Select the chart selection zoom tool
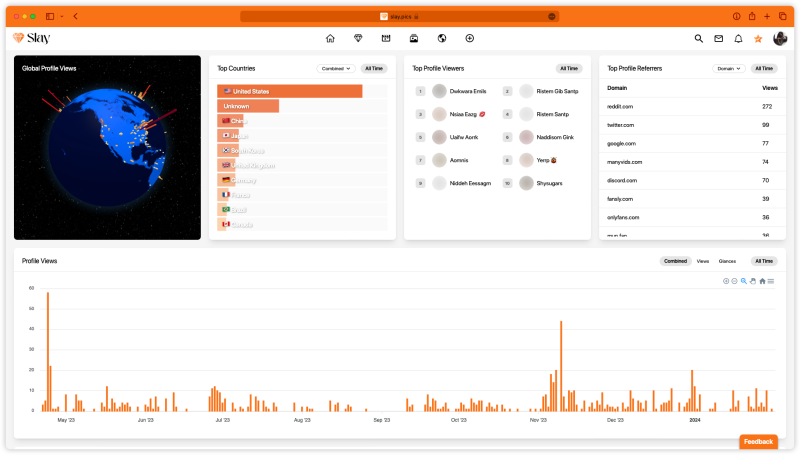The height and width of the screenshot is (455, 800). coord(744,281)
